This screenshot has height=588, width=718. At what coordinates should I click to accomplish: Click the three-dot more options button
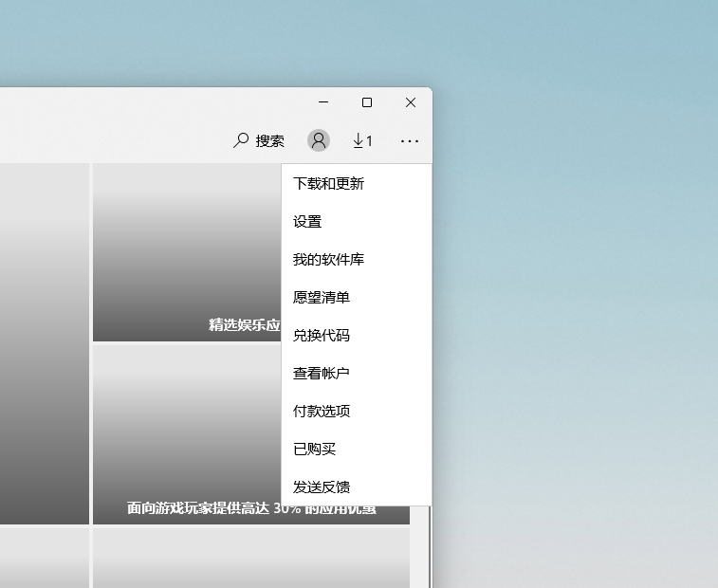pos(410,141)
